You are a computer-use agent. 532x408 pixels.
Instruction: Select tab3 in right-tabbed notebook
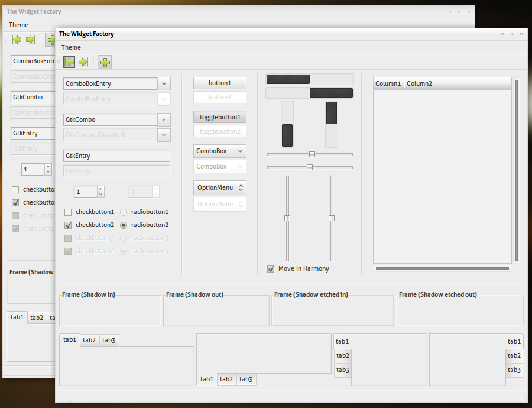(x=514, y=370)
